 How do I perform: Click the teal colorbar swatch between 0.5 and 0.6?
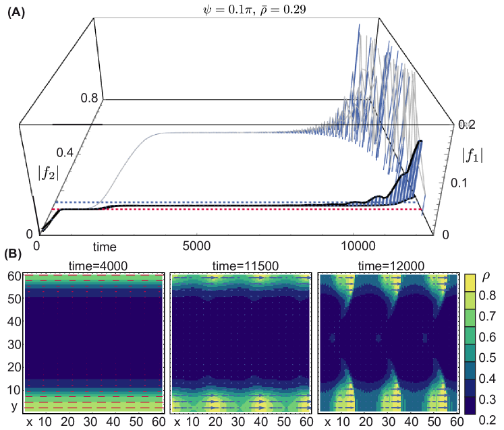(470, 352)
